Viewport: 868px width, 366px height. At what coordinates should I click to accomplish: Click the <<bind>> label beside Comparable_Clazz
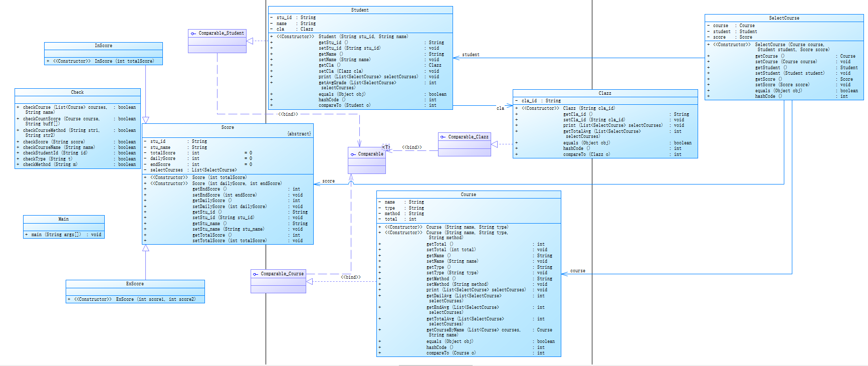click(411, 147)
